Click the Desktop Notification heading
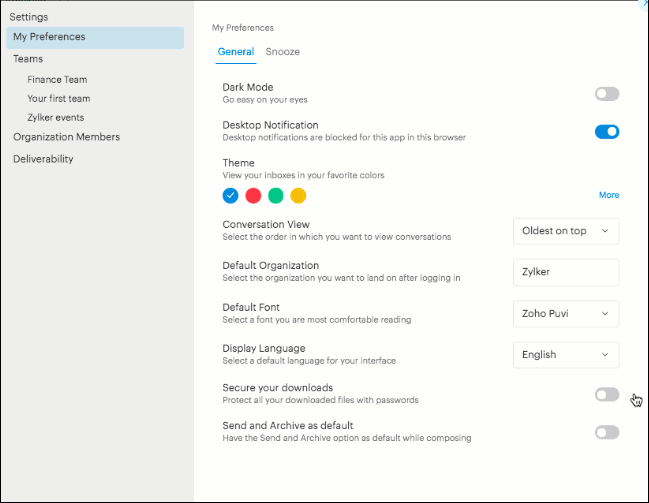This screenshot has width=649, height=503. [x=270, y=125]
